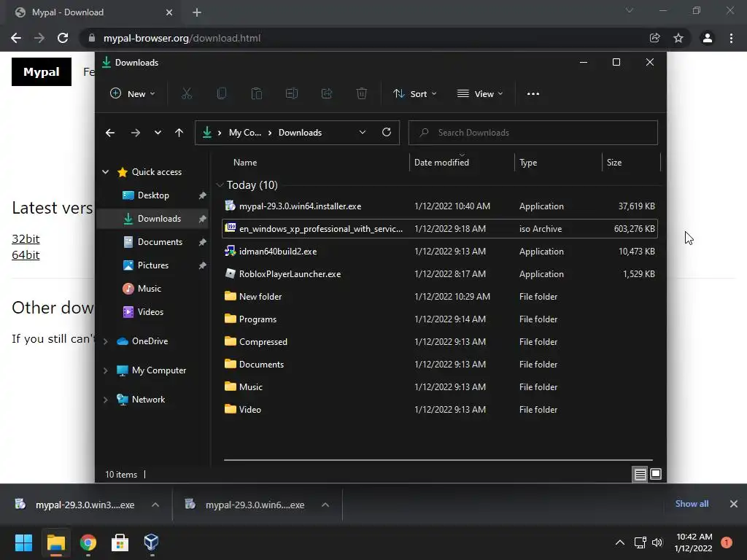
Task: Click the Copy icon in Explorer toolbar
Action: tap(222, 94)
